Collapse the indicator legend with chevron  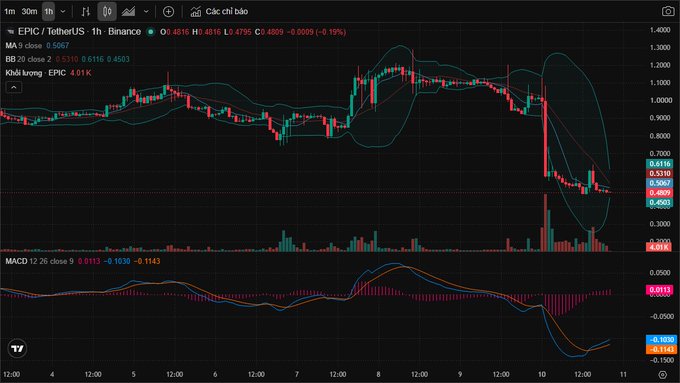pos(14,88)
